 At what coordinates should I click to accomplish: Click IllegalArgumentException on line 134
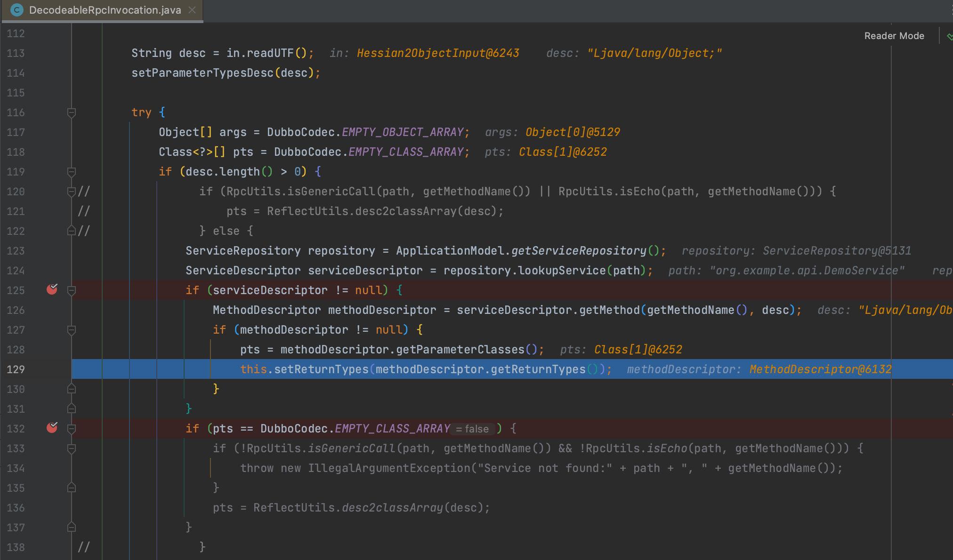[x=389, y=468]
